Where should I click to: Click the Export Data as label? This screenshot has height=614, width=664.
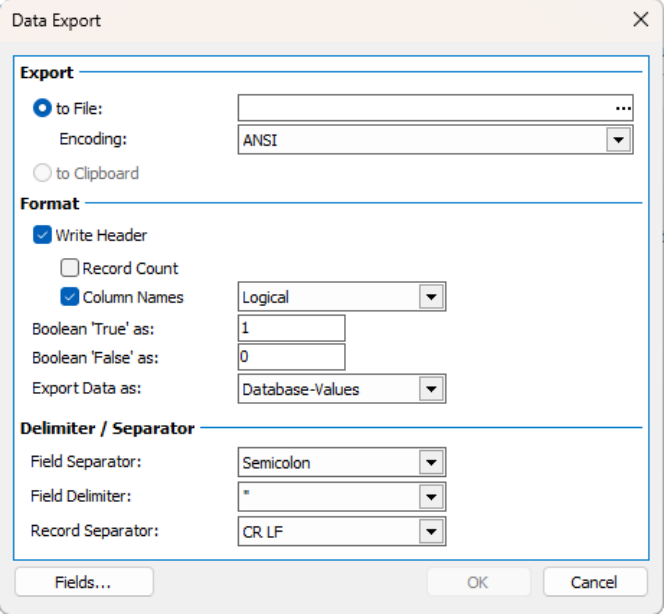click(87, 388)
